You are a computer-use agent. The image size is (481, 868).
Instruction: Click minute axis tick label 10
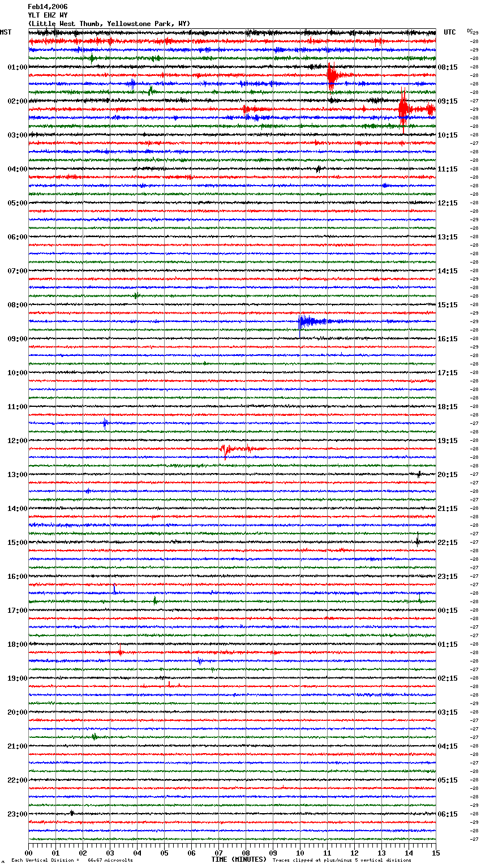click(x=300, y=853)
